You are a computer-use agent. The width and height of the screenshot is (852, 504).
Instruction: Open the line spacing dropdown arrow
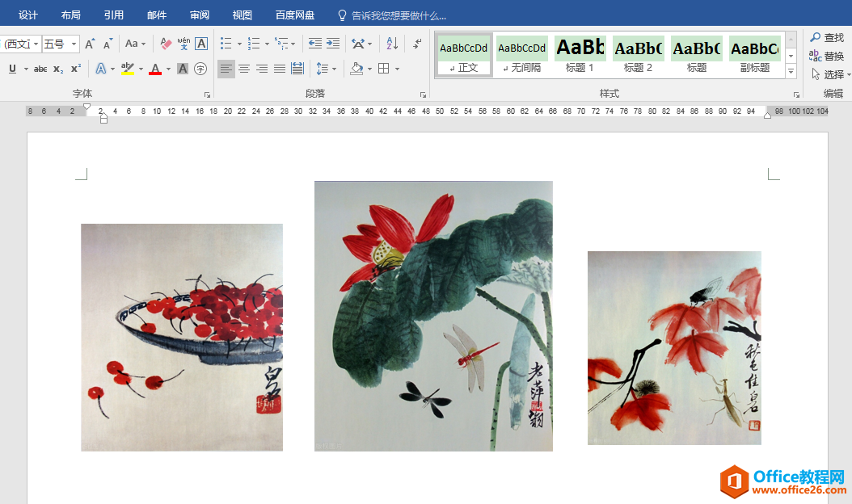pyautogui.click(x=334, y=69)
